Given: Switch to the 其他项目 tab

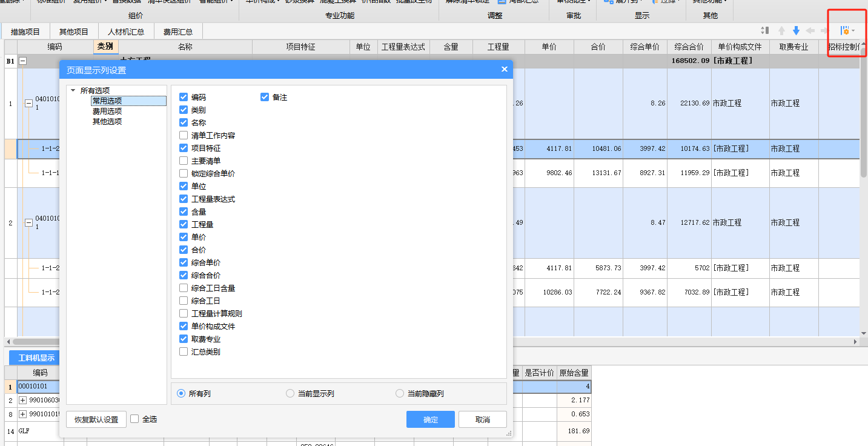Looking at the screenshot, I should pos(74,32).
